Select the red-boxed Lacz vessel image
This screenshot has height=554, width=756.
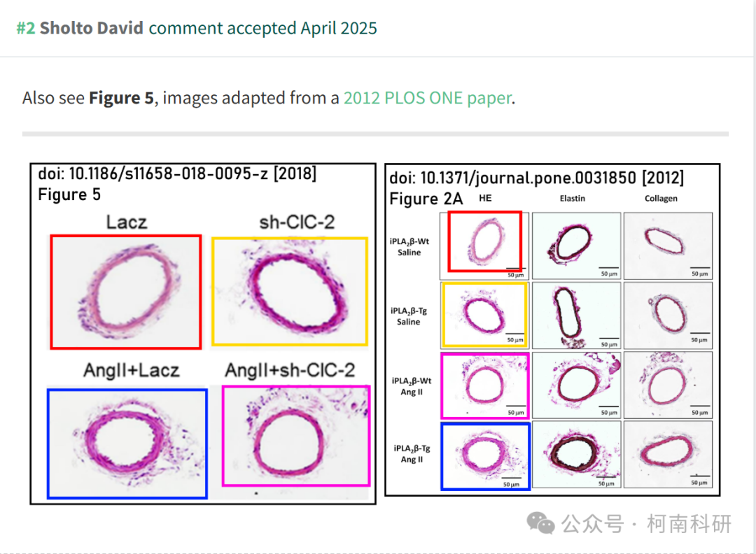point(126,292)
